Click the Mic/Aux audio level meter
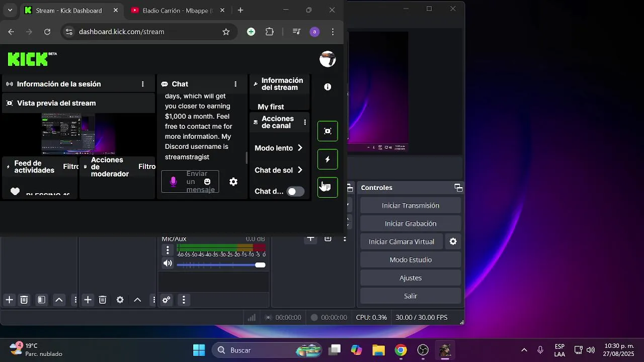The width and height of the screenshot is (644, 362). point(221,247)
